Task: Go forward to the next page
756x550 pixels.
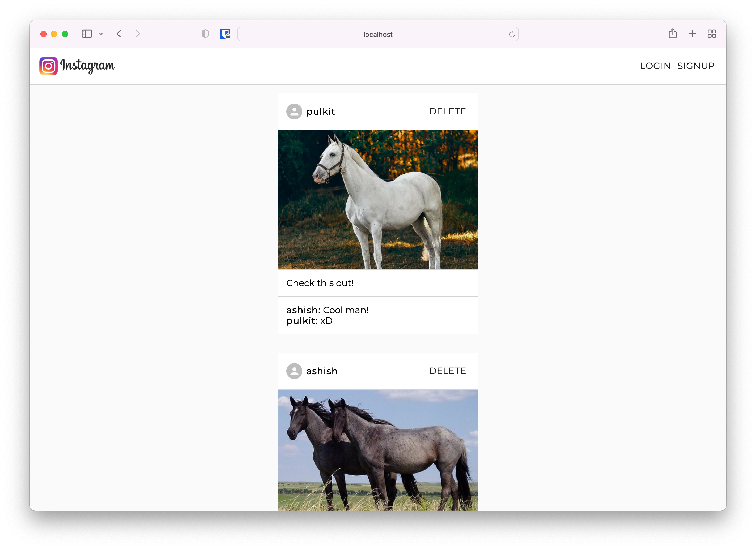Action: (x=137, y=34)
